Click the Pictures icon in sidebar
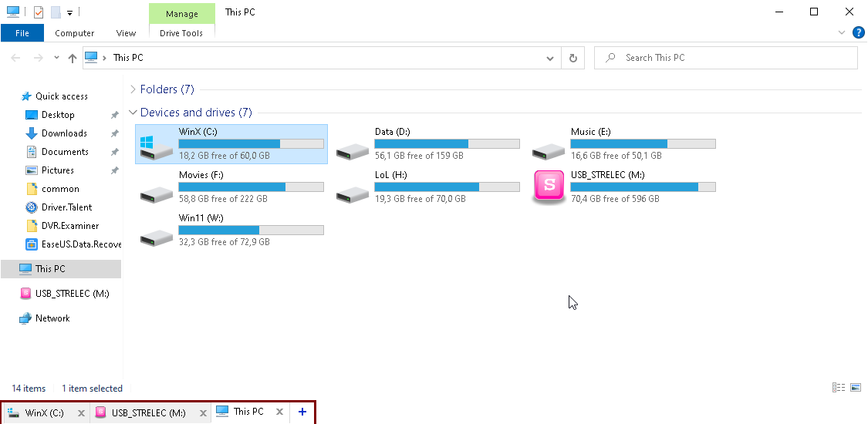868x424 pixels. [32, 170]
